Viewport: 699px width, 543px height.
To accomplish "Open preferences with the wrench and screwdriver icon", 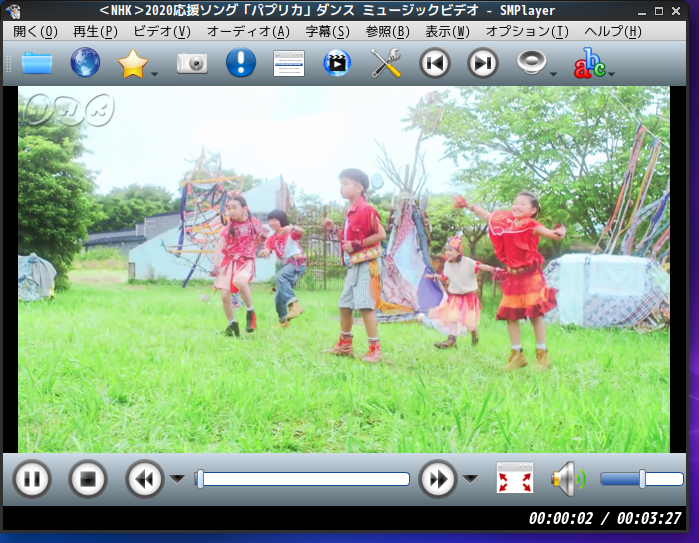I will click(386, 63).
